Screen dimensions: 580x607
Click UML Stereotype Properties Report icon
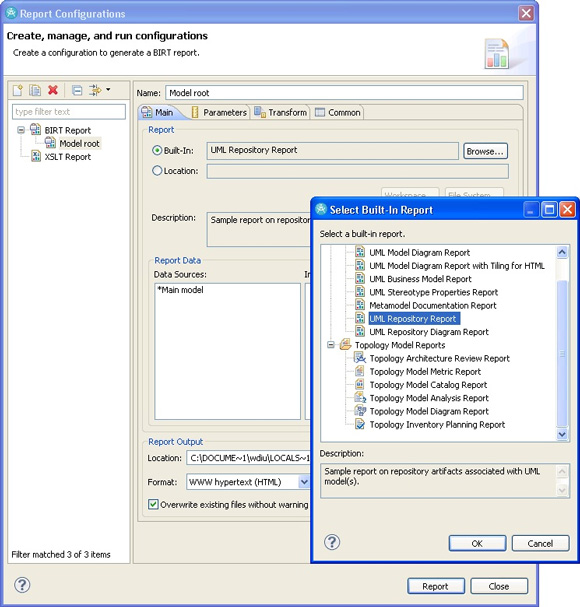[360, 291]
